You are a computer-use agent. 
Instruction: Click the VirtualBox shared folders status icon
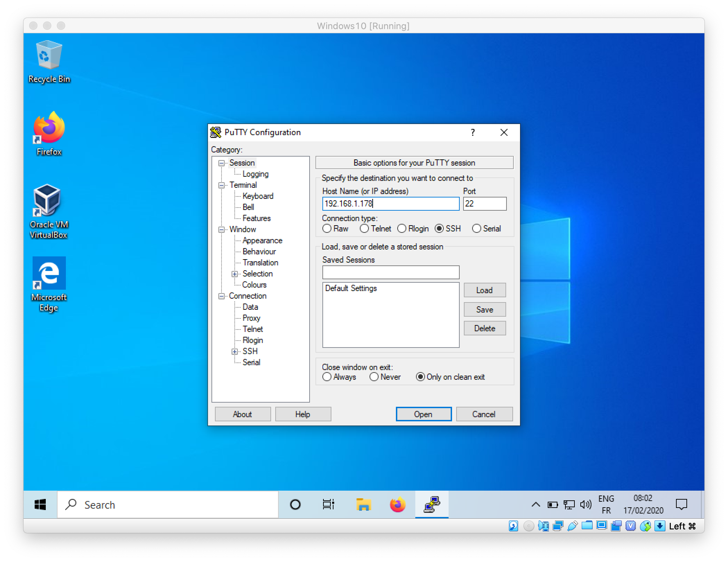pyautogui.click(x=587, y=526)
